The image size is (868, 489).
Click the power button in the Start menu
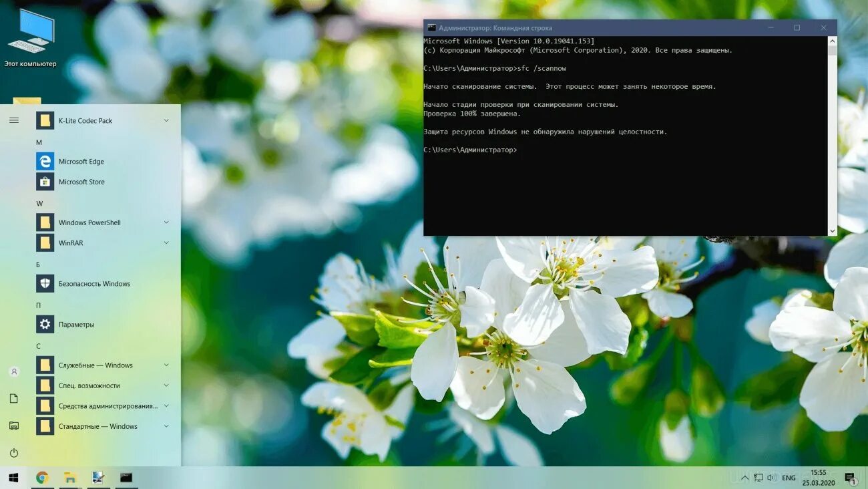(x=14, y=452)
